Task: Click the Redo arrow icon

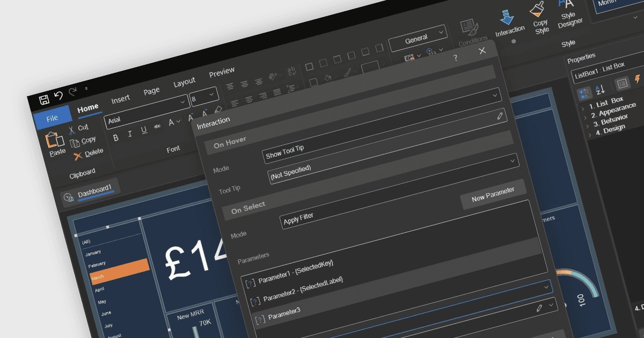Action: click(72, 92)
